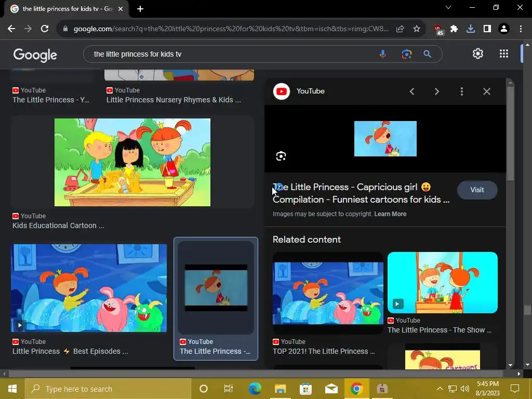Viewport: 532px width, 399px height.
Task: Open 'The Little Princess - Capricious girl' title link
Action: pyautogui.click(x=361, y=193)
